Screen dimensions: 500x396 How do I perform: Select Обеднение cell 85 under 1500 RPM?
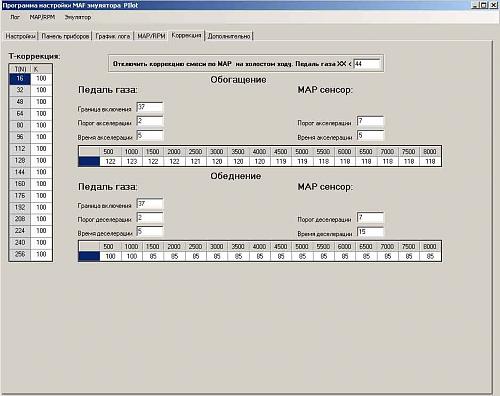coord(153,257)
